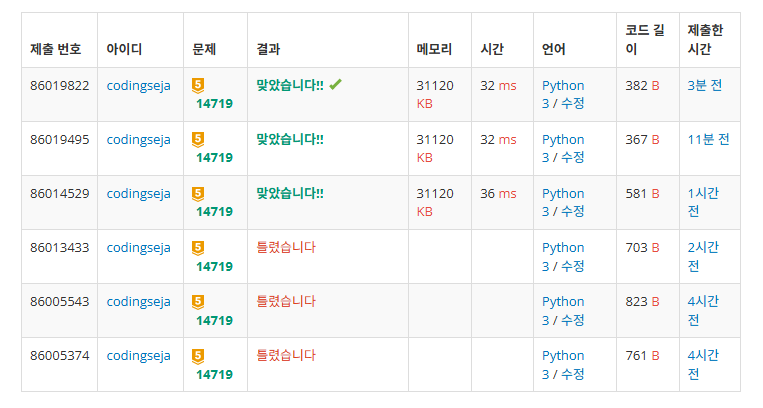
Task: Click Gold 5 tier icon for submission 86005374
Action: (x=198, y=356)
